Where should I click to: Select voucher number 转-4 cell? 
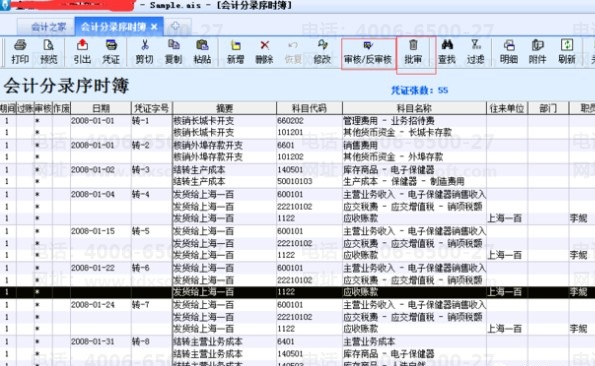click(x=152, y=195)
